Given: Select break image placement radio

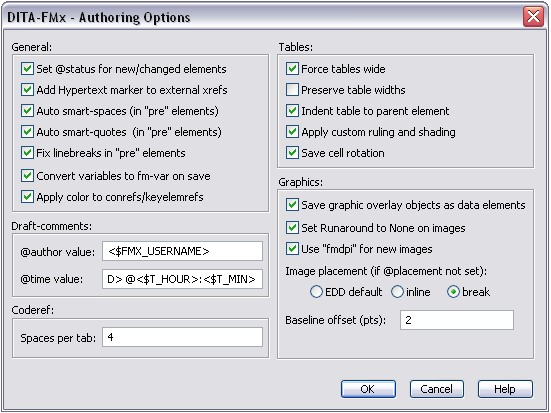Looking at the screenshot, I should 453,292.
